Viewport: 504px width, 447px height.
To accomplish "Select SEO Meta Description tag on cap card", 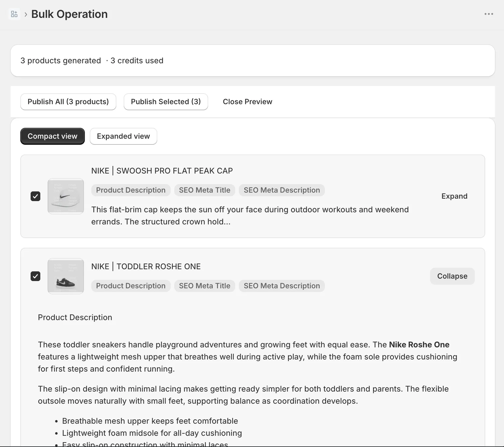I will click(x=282, y=190).
